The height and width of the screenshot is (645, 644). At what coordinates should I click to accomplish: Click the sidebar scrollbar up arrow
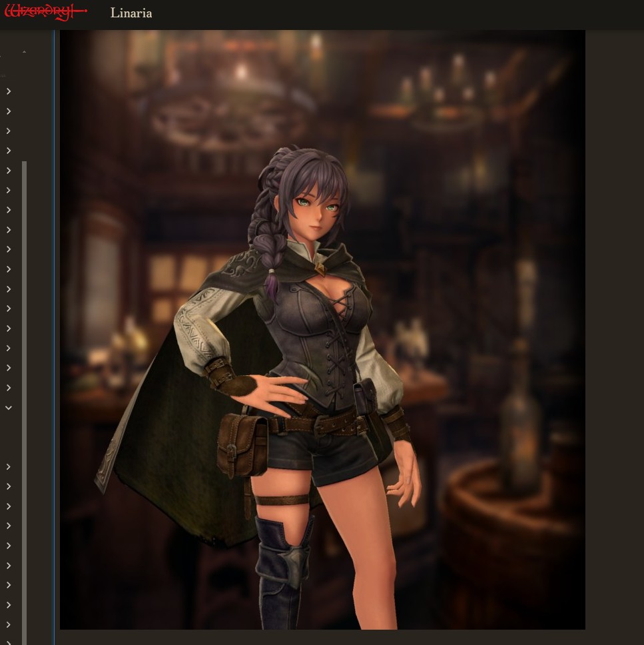pyautogui.click(x=24, y=52)
